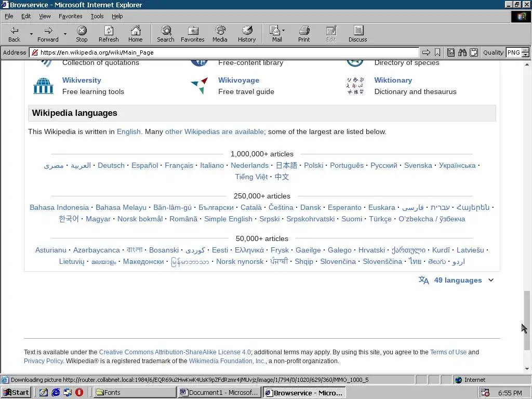Open the Creative Commons Attribution-ShareAlike License link
The image size is (532, 399).
(x=175, y=352)
